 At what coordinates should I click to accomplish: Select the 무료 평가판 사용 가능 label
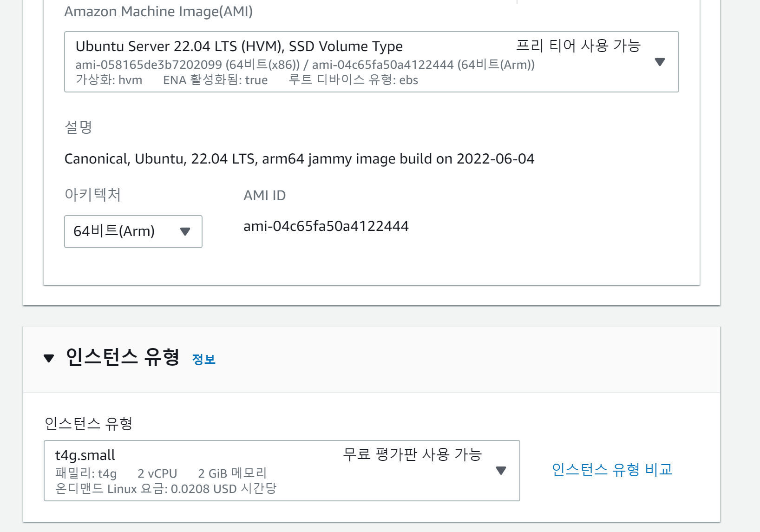(x=413, y=454)
